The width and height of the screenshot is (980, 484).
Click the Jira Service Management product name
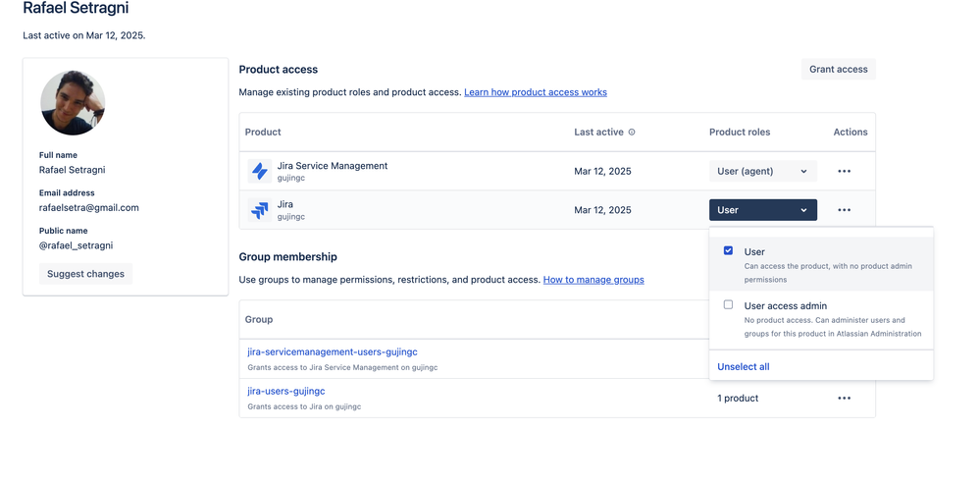(x=333, y=166)
